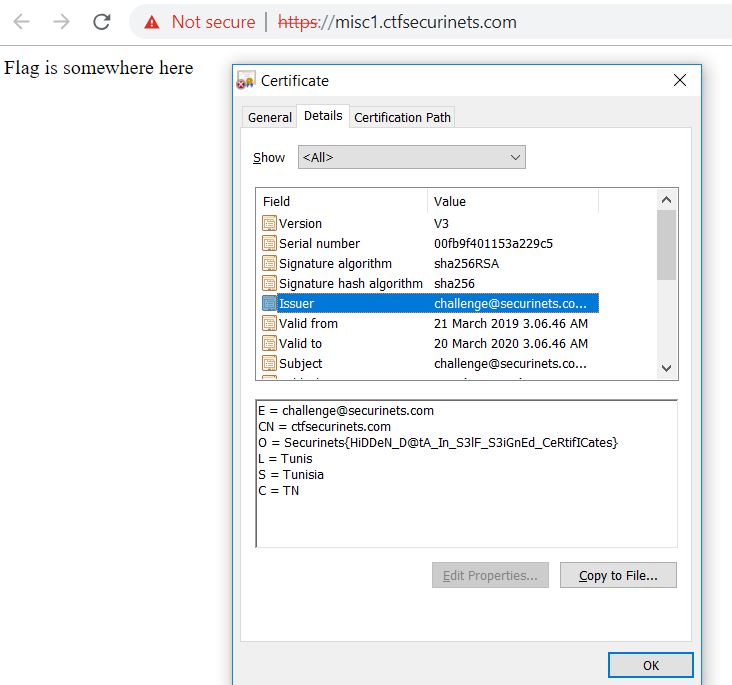
Task: Click the disabled Edit Properties... button
Action: (x=490, y=575)
